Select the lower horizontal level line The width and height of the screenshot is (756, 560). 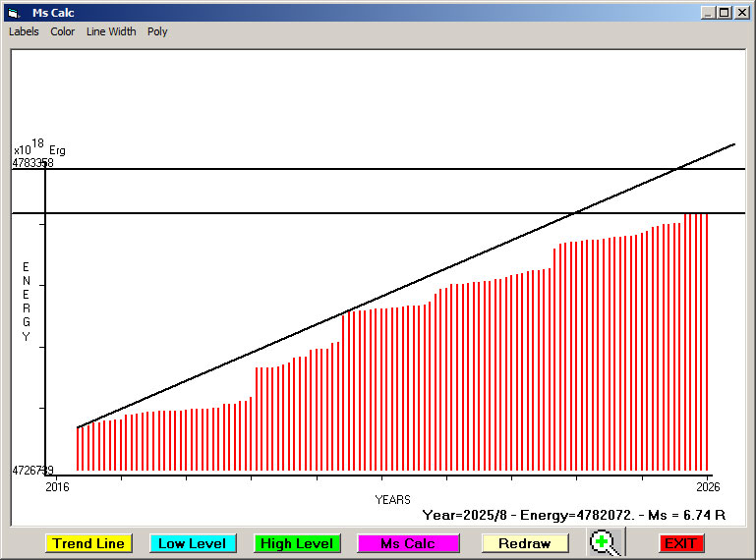click(x=295, y=212)
